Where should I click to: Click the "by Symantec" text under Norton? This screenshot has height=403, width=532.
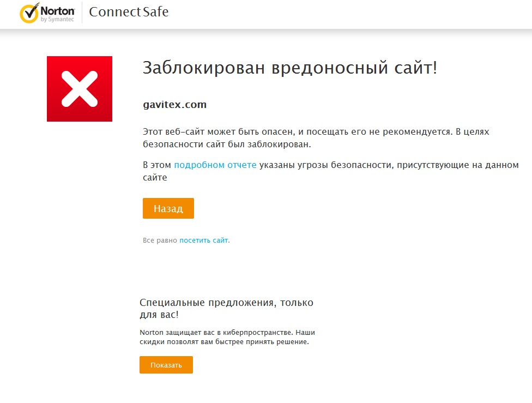pos(57,20)
